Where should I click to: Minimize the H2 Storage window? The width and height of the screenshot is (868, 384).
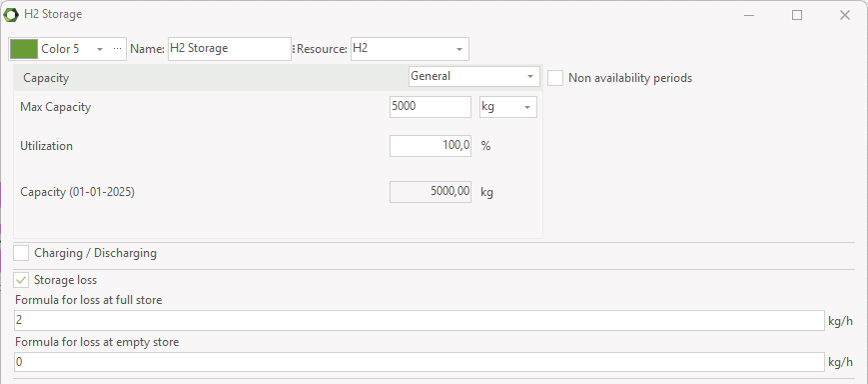[748, 15]
